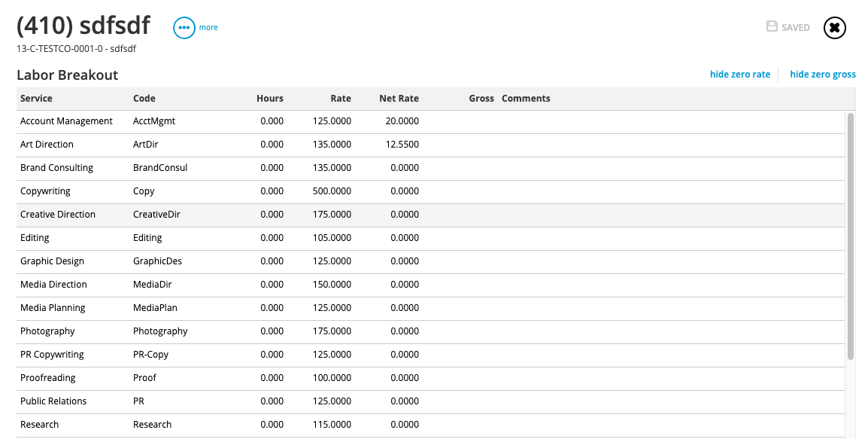Click the ArtDir code cell
Screen dimensions: 868x439
pos(146,145)
